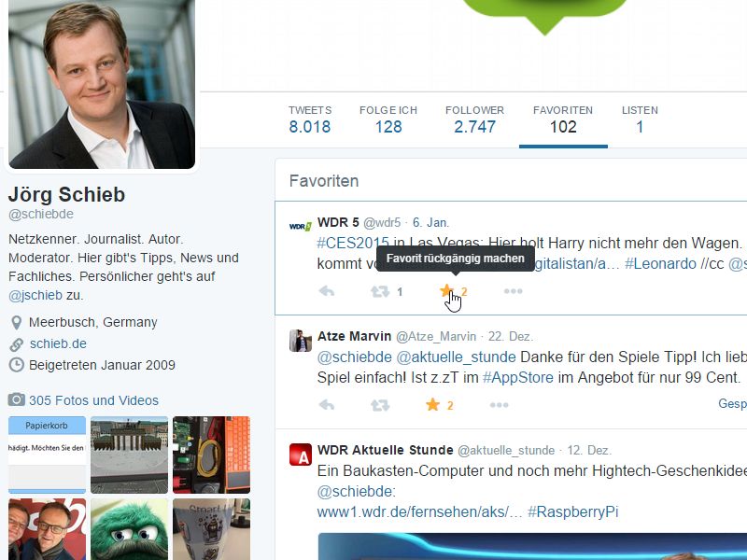Click the WDR Aktuelle Stunde avatar
The width and height of the screenshot is (747, 560).
click(x=301, y=455)
